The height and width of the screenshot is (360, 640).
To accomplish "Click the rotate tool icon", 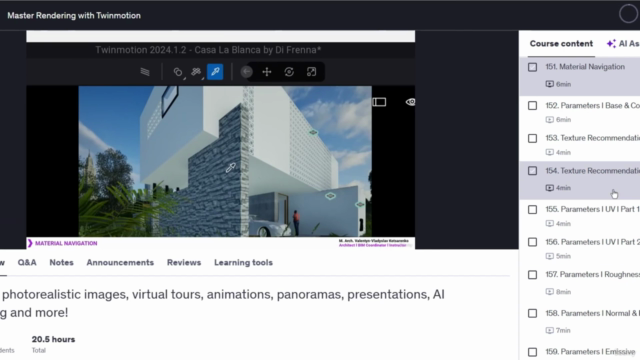I will pos(289,72).
